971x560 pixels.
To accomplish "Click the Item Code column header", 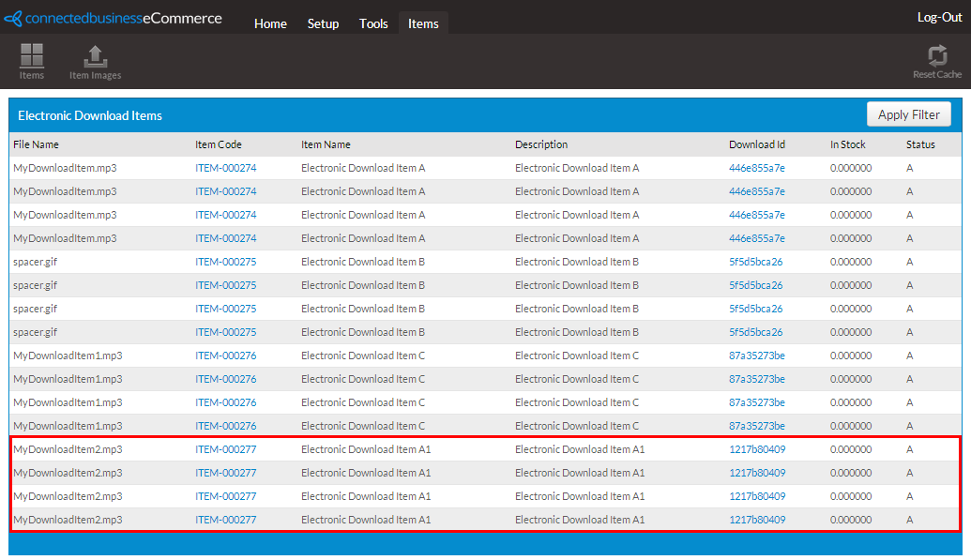I will tap(218, 144).
